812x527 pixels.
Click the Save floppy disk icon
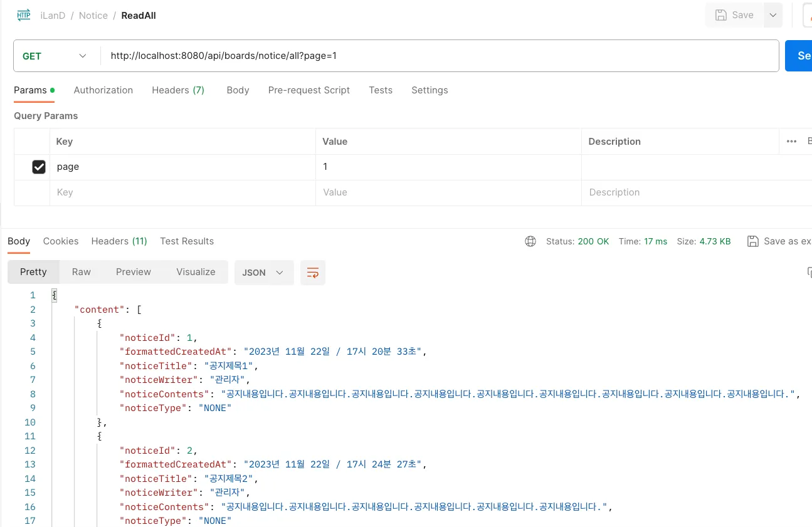point(721,15)
